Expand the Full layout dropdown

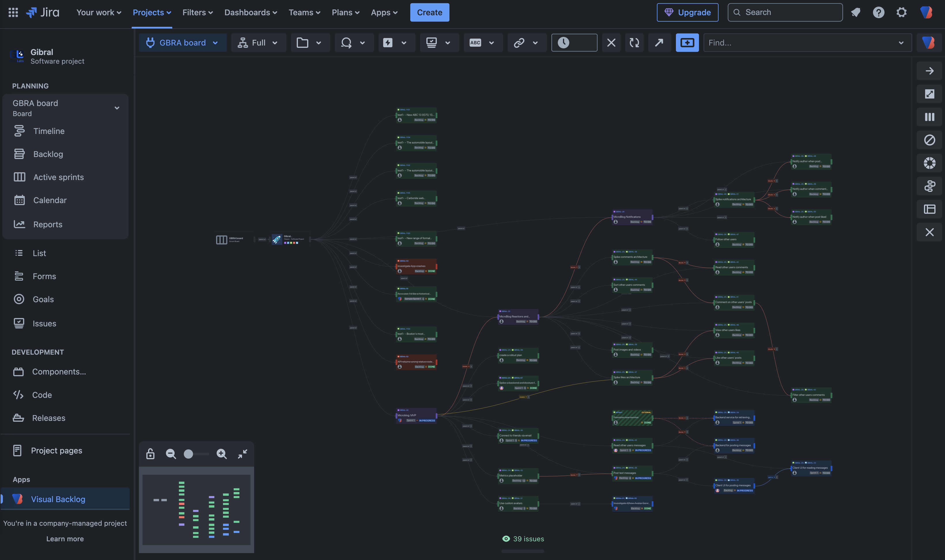pos(258,43)
